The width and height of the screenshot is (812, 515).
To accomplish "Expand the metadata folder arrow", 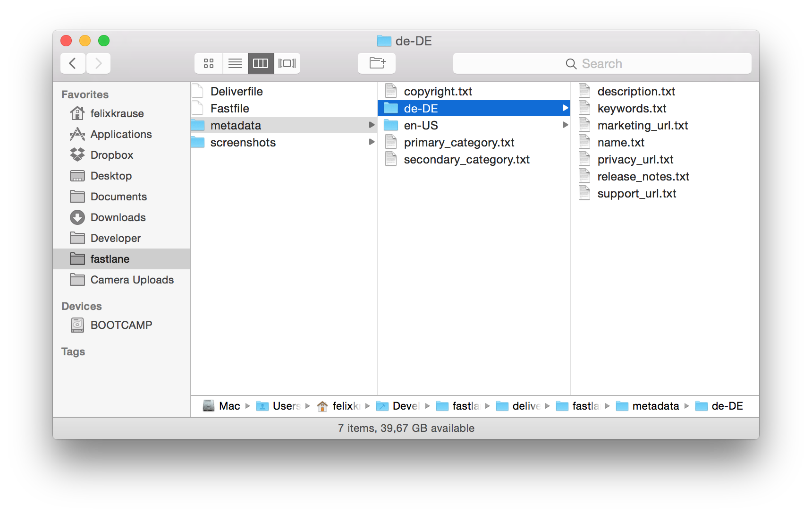I will [372, 125].
